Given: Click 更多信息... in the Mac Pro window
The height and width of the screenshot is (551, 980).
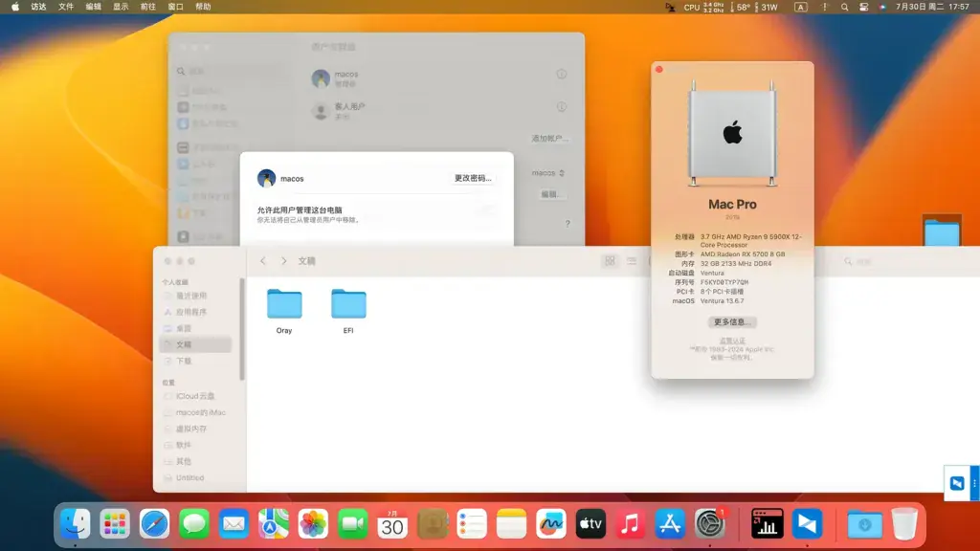Looking at the screenshot, I should [x=732, y=322].
